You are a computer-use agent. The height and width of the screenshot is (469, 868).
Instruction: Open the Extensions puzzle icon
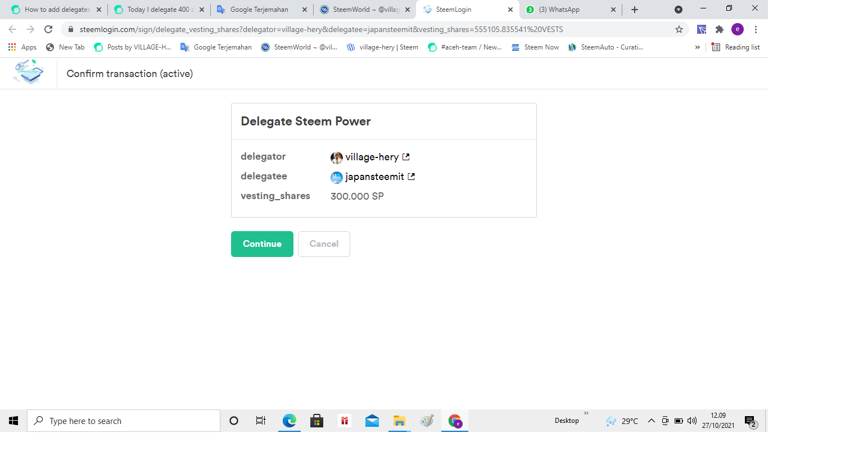point(720,29)
